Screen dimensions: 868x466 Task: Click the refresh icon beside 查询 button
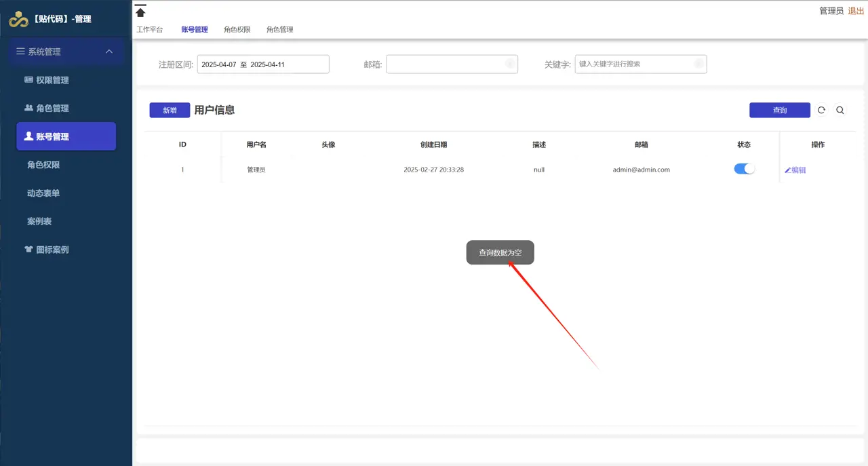pyautogui.click(x=821, y=110)
